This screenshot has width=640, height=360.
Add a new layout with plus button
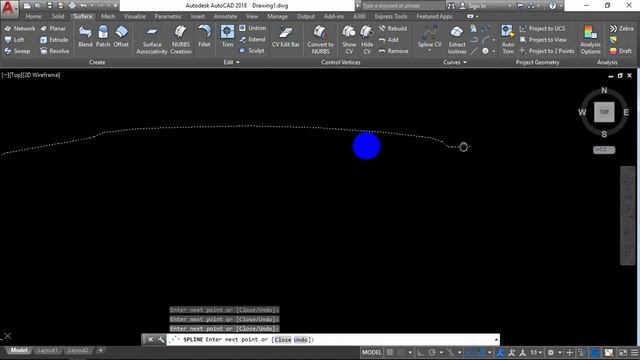[x=100, y=350]
